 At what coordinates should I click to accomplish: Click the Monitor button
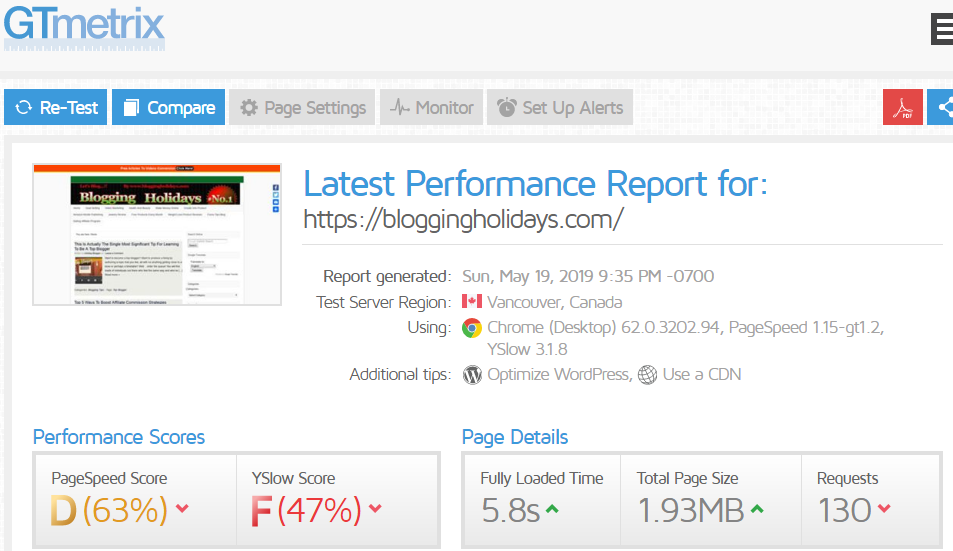click(432, 108)
